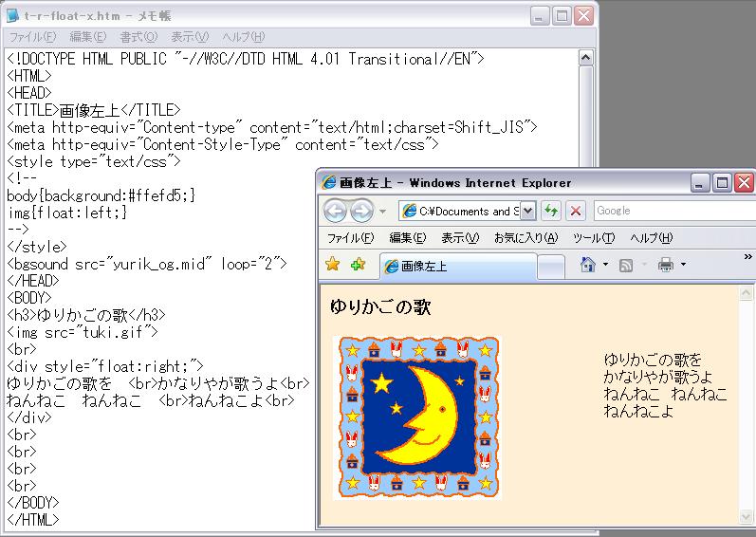Click the IE Forward navigation button
The width and height of the screenshot is (756, 537).
[361, 212]
